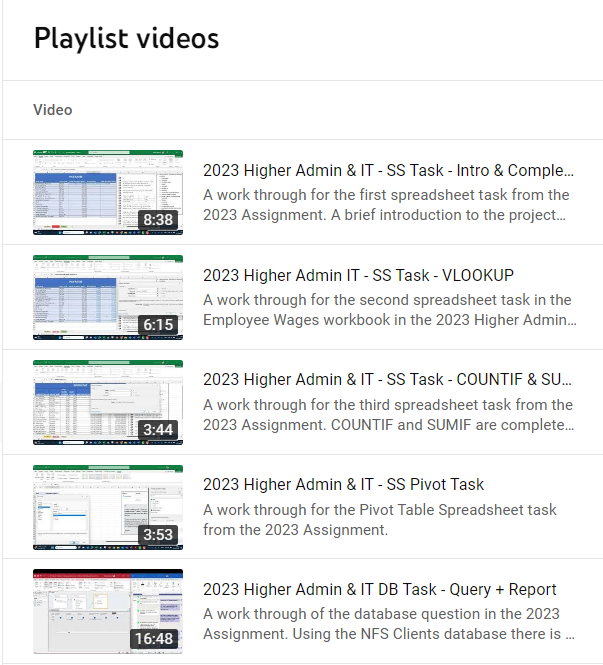This screenshot has width=603, height=665.
Task: Click title '2023 Higher Admin IT - SS Task - VLOOKUP'
Action: (x=358, y=275)
